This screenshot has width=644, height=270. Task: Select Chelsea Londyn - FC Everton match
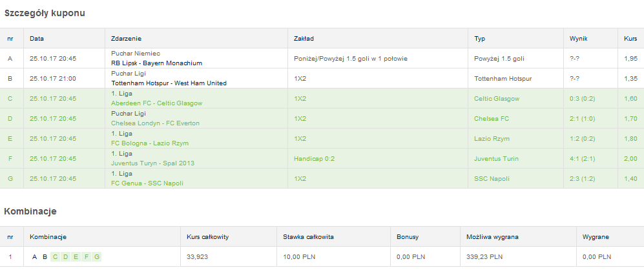[155, 123]
